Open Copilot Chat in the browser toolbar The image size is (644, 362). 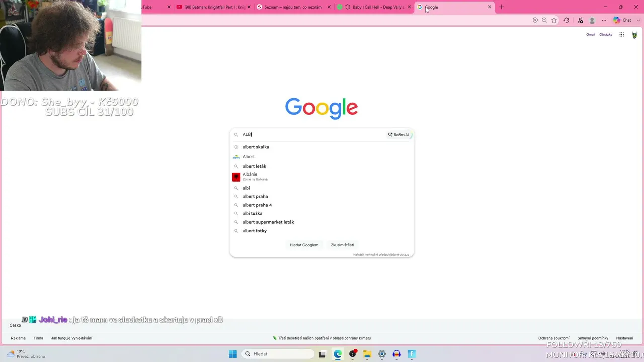pos(622,20)
